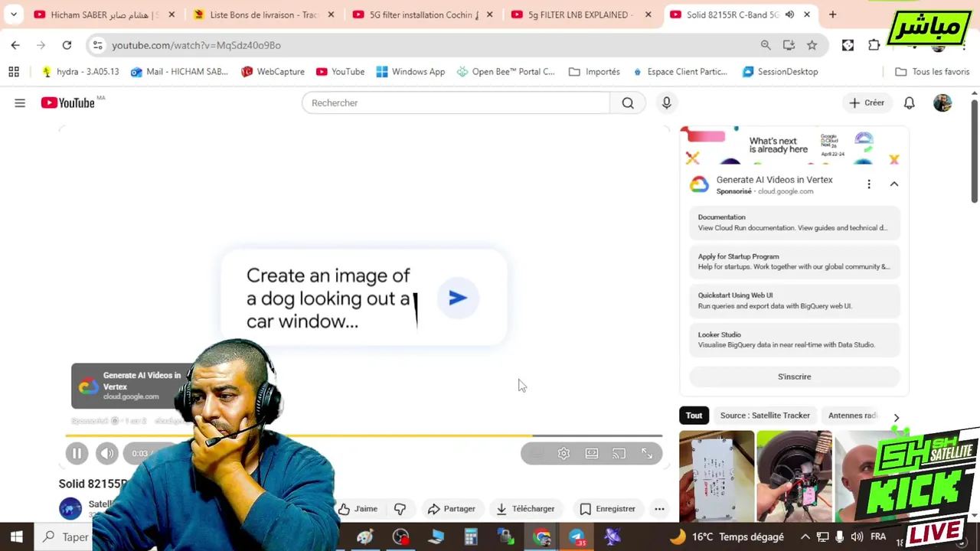Screen dimensions: 980x551
Task: Open the Importés bookmarks folder
Action: [594, 71]
